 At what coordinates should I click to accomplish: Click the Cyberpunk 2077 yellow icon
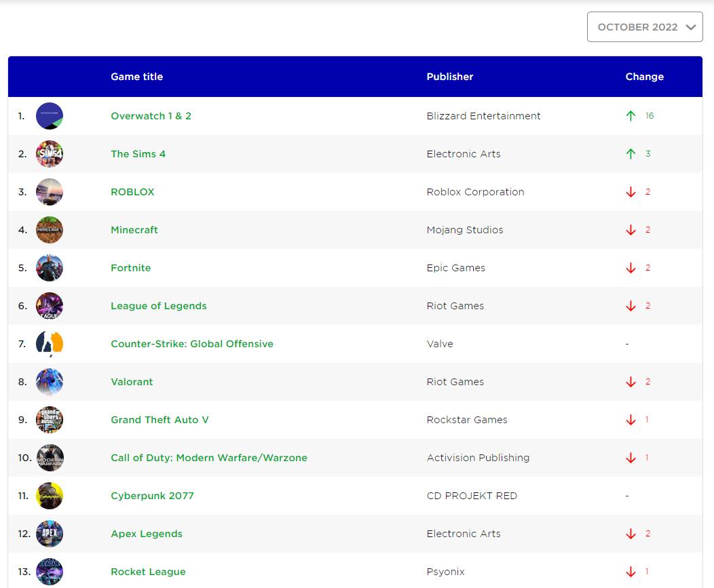[x=50, y=496]
